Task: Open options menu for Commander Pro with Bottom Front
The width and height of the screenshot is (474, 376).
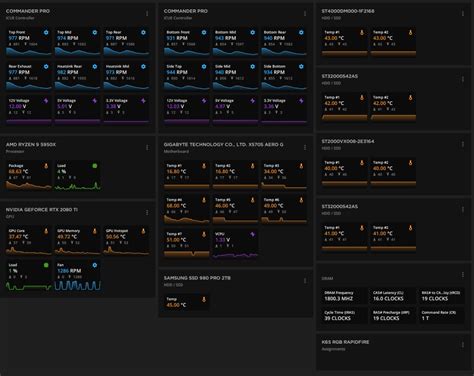Action: coord(305,13)
